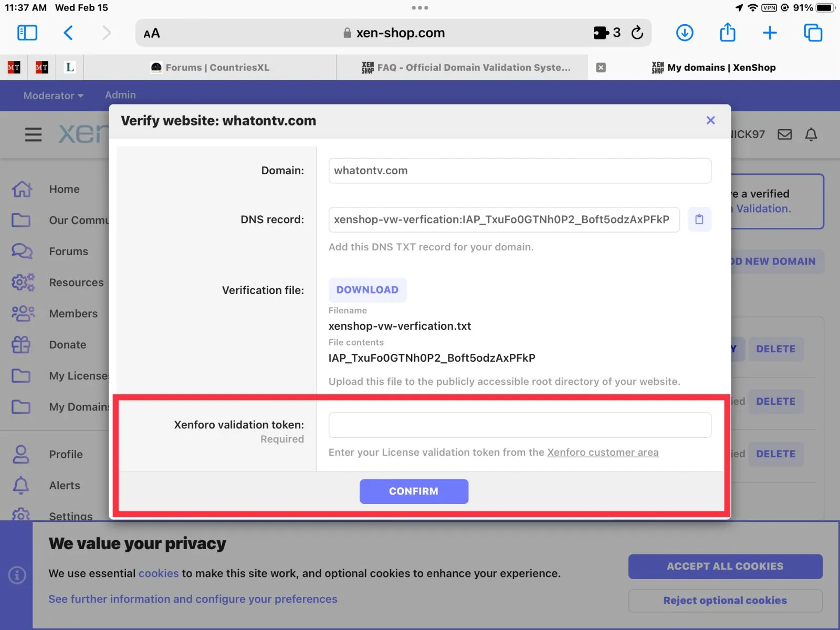840x630 pixels.
Task: Switch to Forums | CountriesXL tab
Action: pyautogui.click(x=210, y=67)
